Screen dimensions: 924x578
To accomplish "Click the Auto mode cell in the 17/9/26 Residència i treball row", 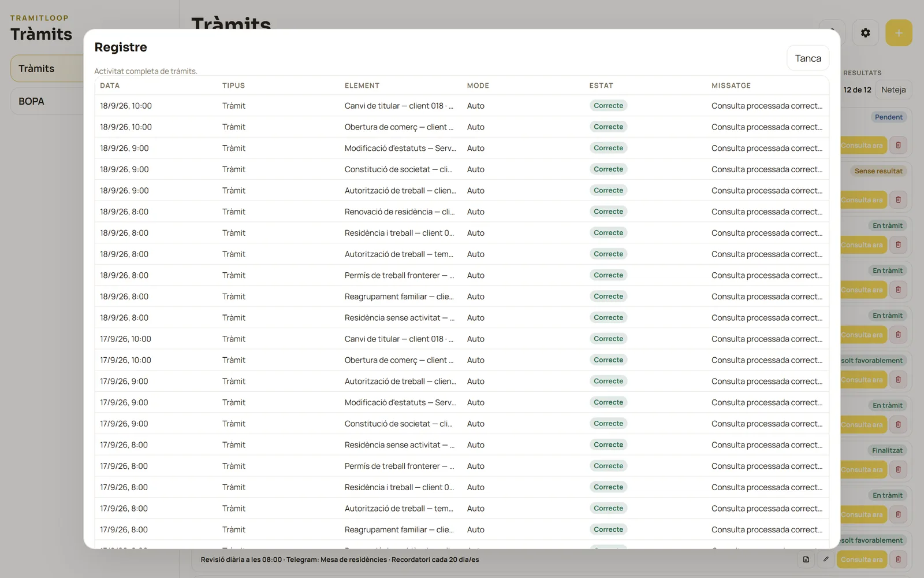I will pos(476,487).
